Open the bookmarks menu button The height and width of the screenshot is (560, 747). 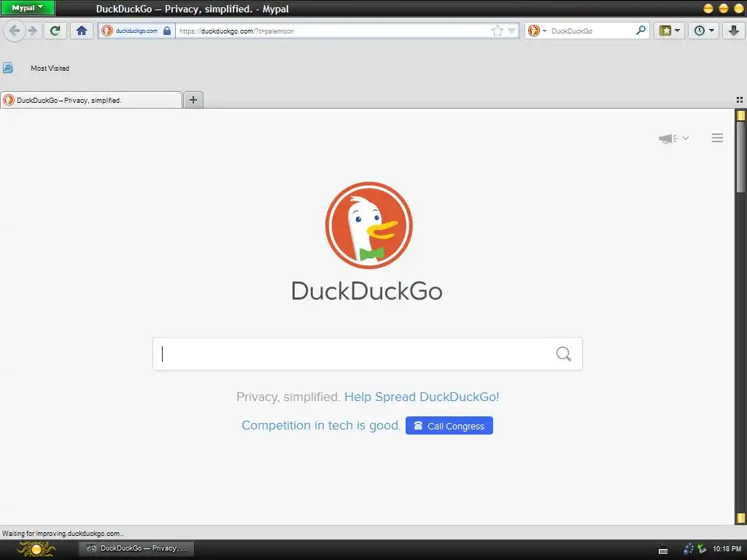coord(670,31)
